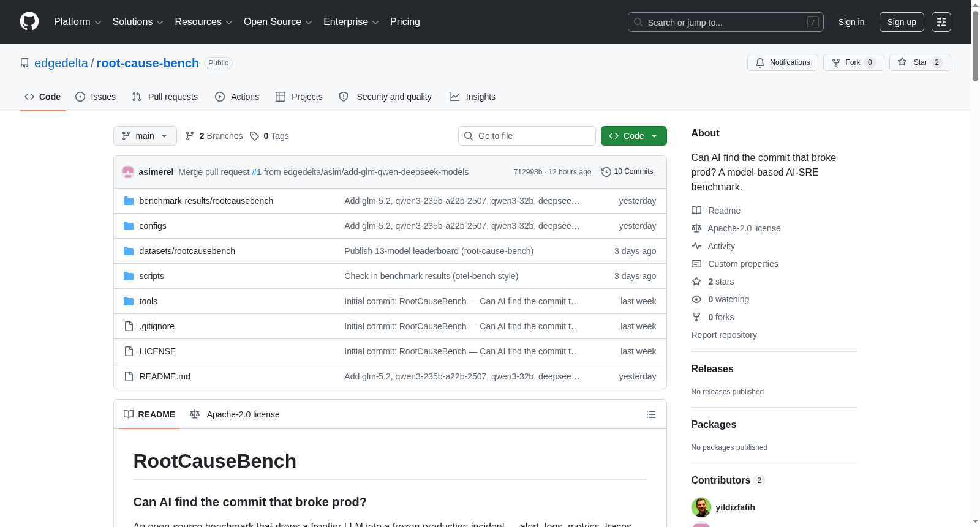Click the file icon for .gitignore
The height and width of the screenshot is (527, 980).
129,326
